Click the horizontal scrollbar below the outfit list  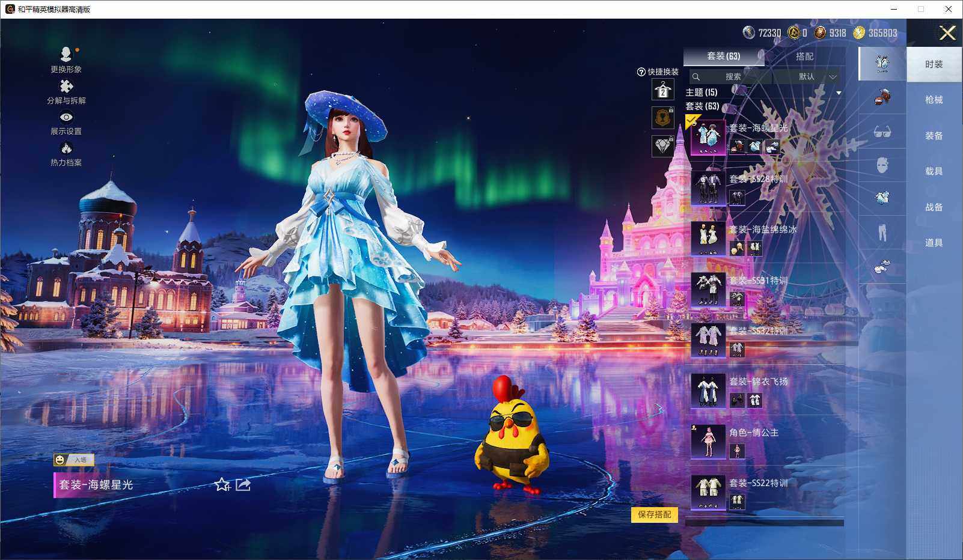click(x=765, y=523)
